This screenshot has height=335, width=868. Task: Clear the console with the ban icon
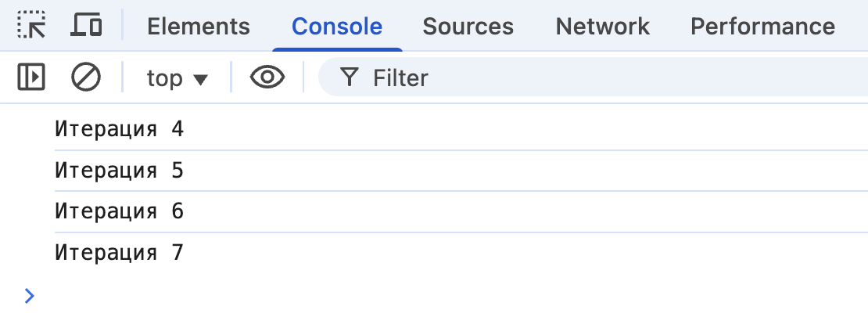[x=86, y=77]
